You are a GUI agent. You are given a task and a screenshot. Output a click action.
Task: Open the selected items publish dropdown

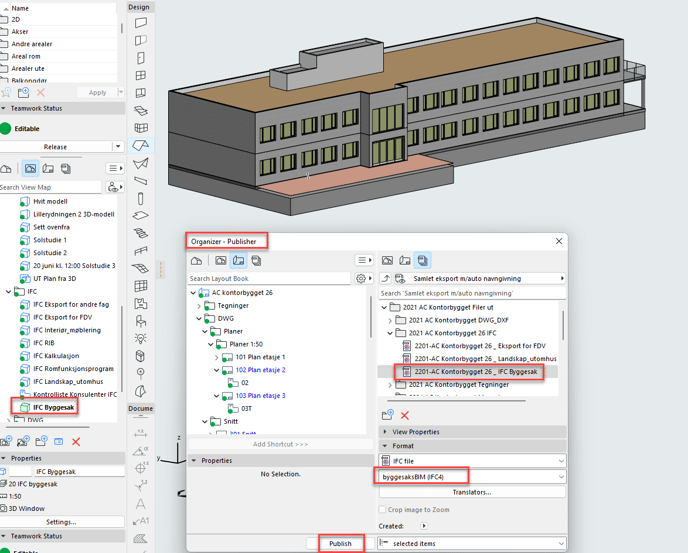tap(472, 543)
